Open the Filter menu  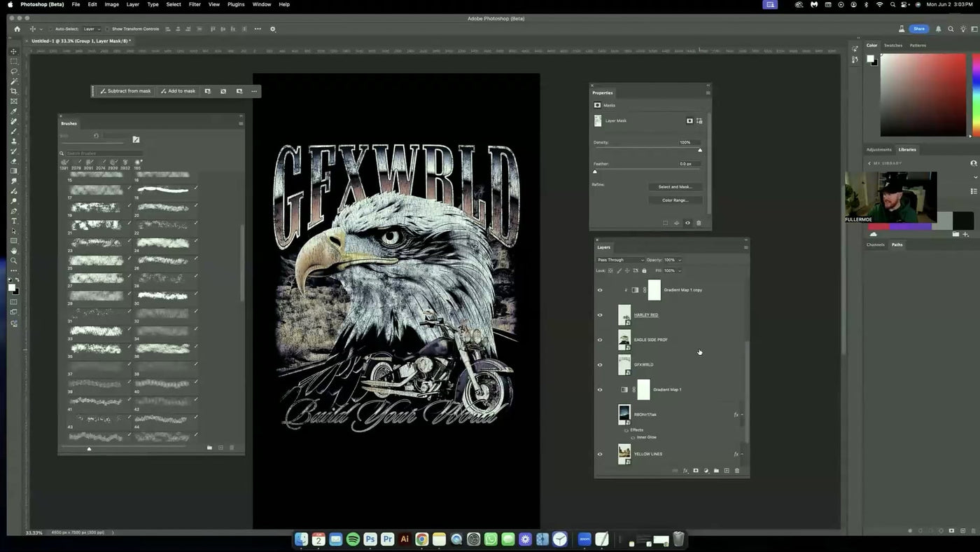coord(194,5)
